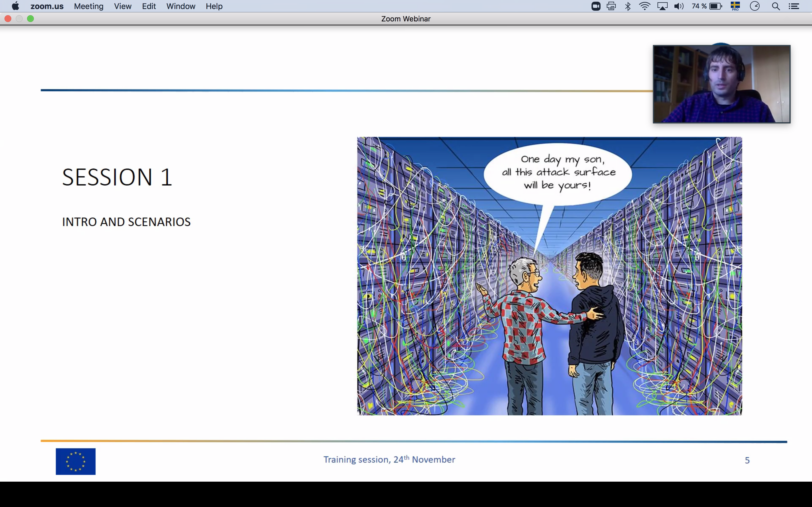This screenshot has width=812, height=507.
Task: Open the volume control icon
Action: point(678,6)
